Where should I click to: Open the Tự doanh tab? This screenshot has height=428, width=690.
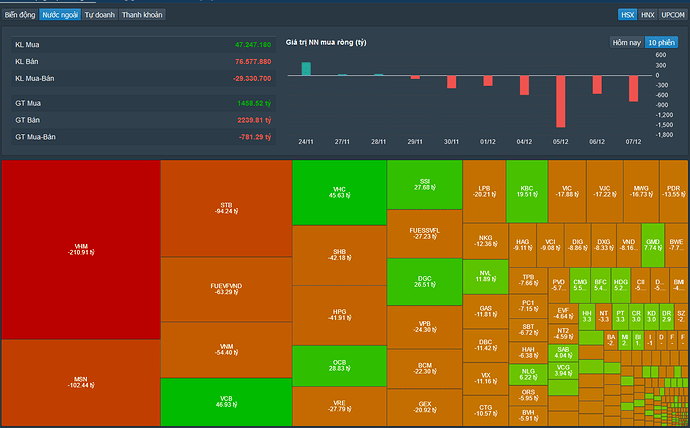coord(99,15)
